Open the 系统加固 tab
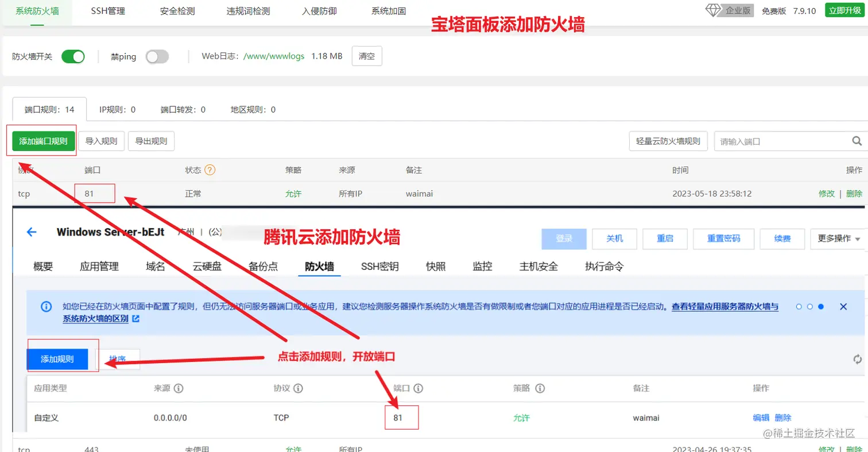 (x=389, y=10)
